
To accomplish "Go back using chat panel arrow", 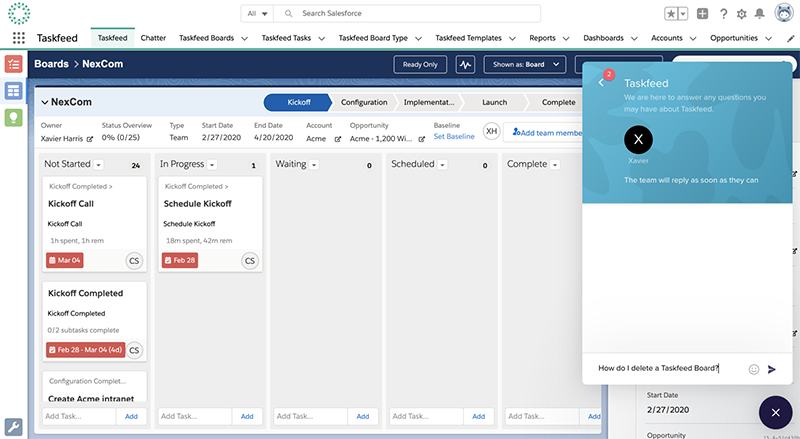I will tap(602, 83).
